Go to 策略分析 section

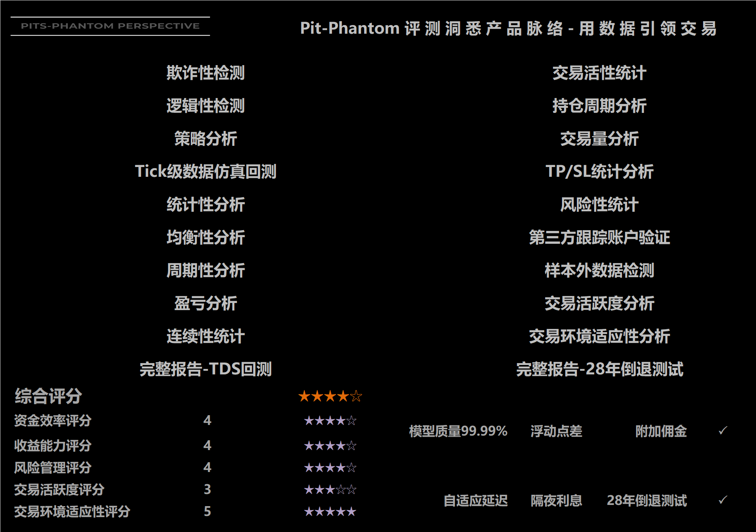[205, 139]
